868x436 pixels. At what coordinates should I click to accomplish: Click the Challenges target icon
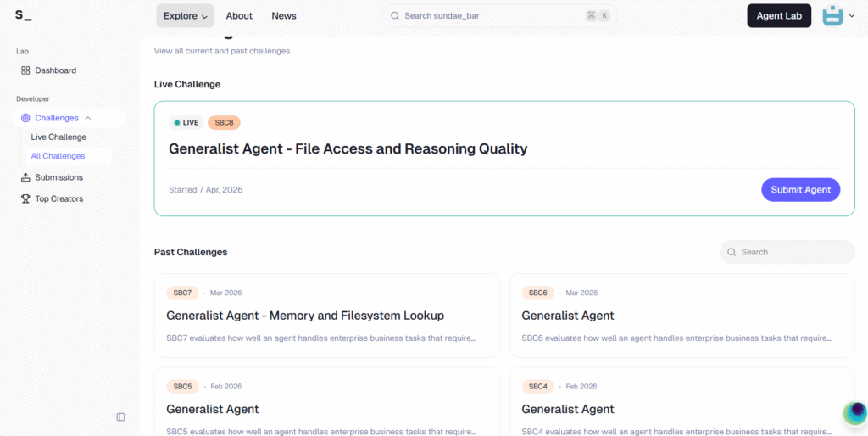pyautogui.click(x=25, y=118)
